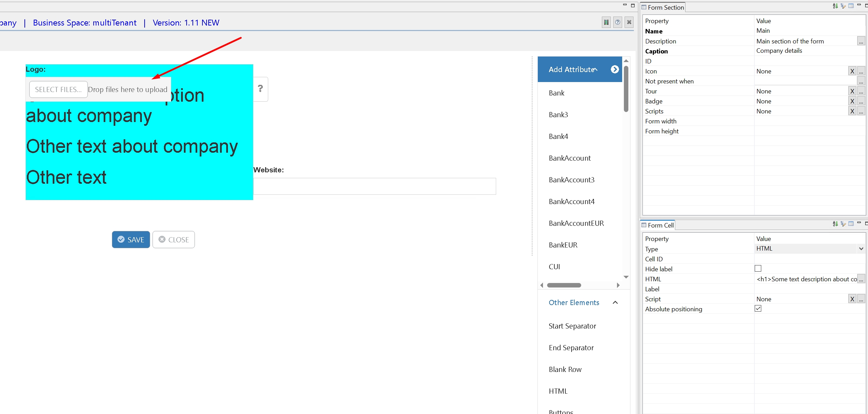Click the Bank attribute in the list
Image resolution: width=868 pixels, height=414 pixels.
555,93
